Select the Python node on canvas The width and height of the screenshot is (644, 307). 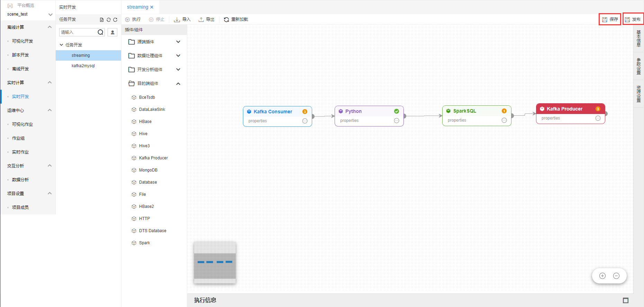tap(369, 116)
